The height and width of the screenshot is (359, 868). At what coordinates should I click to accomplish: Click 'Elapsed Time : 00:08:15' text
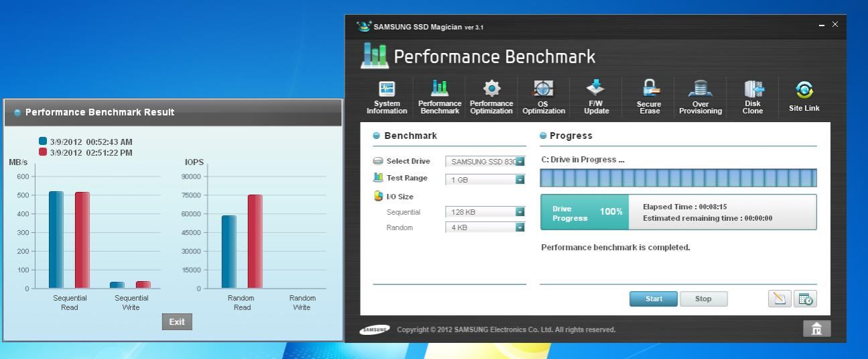click(x=685, y=207)
